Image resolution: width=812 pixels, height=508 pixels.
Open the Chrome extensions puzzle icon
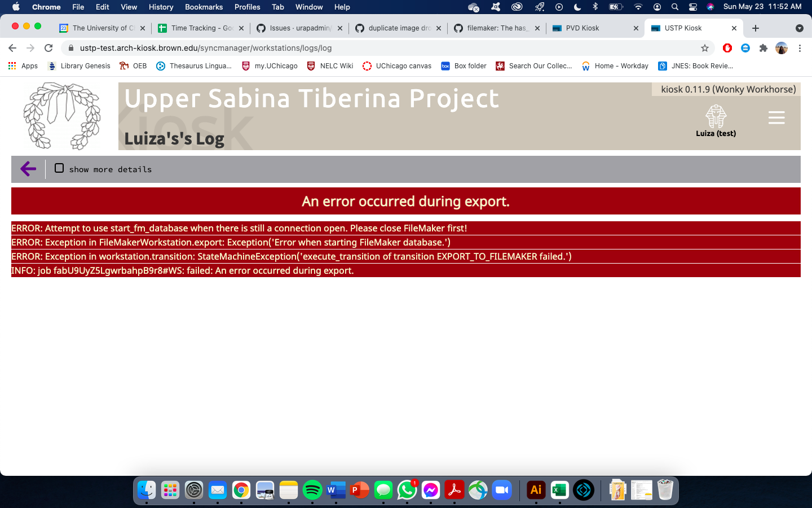coord(764,48)
